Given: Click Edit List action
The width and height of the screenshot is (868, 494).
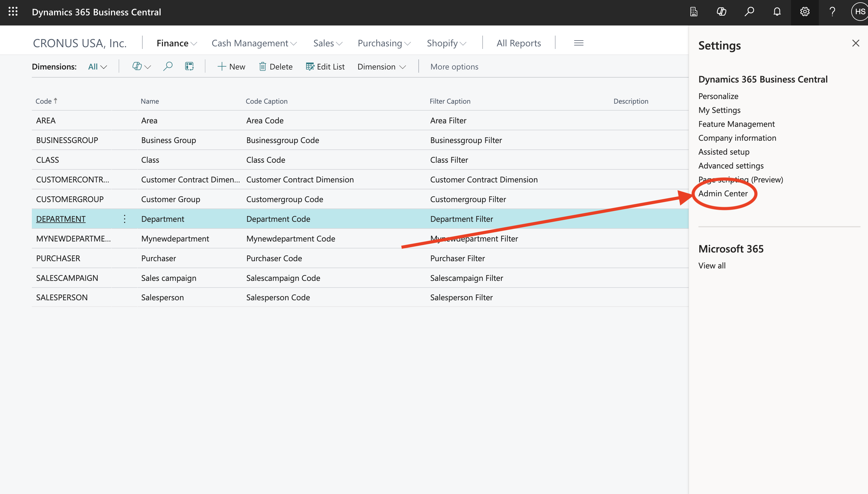Looking at the screenshot, I should 325,67.
